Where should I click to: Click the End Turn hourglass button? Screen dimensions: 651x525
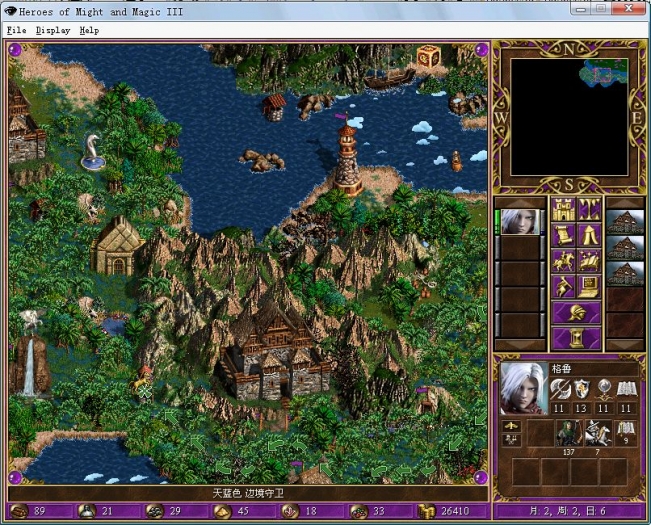576,338
